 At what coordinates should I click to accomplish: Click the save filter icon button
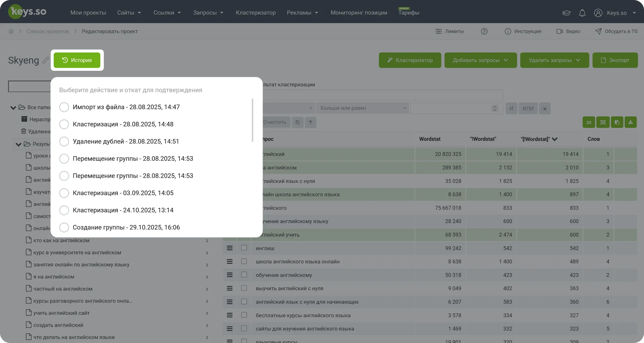(298, 122)
